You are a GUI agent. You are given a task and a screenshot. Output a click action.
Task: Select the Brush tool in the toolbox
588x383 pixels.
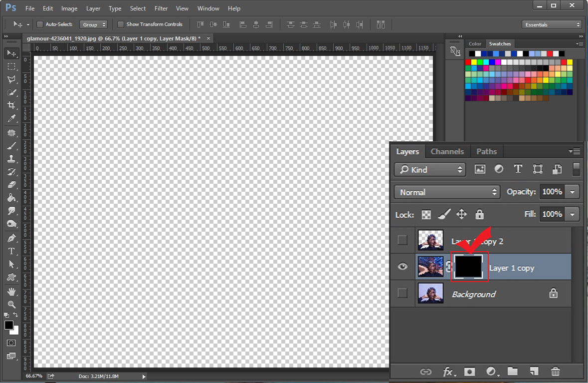click(11, 146)
